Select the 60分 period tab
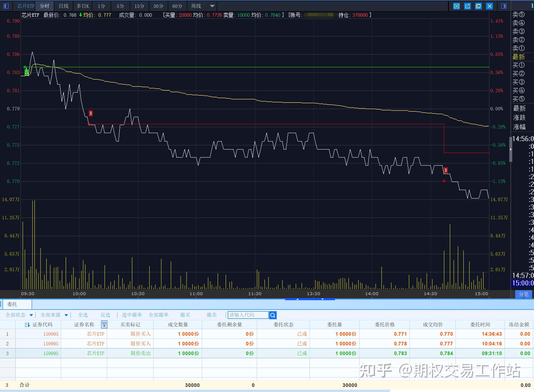 point(177,6)
